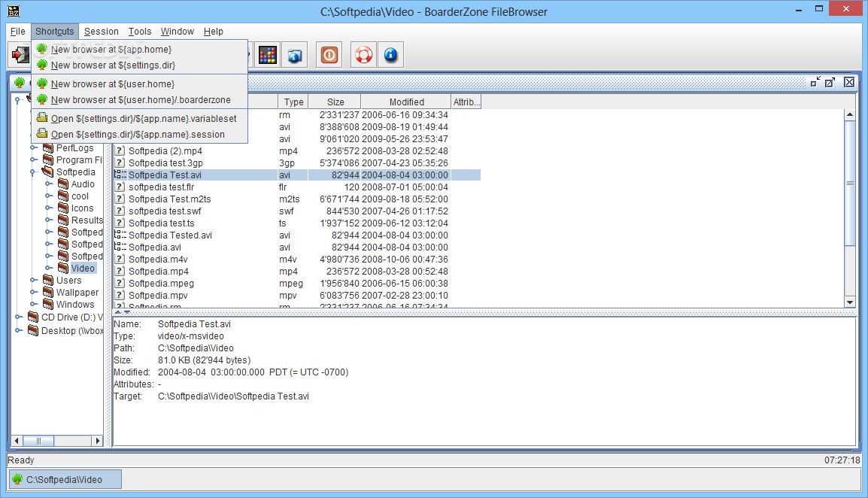Choose Open ${app.name}.variableset entry
Viewport: 868px width, 498px height.
139,119
